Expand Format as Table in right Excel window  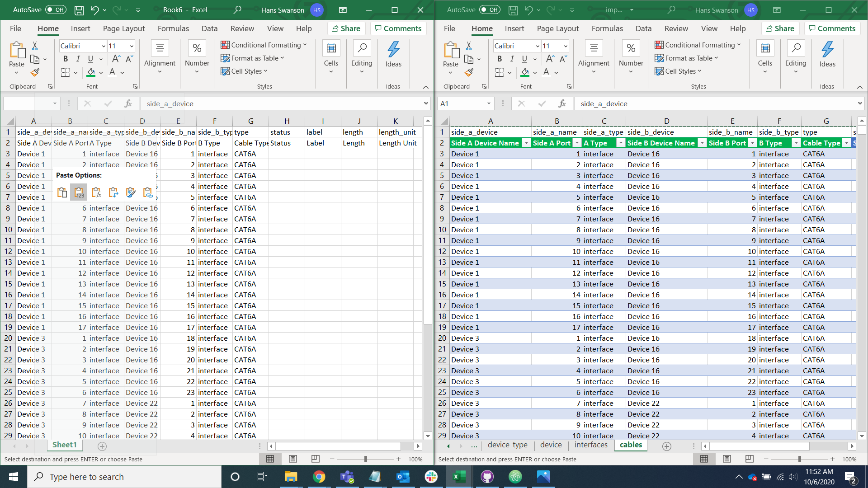pyautogui.click(x=686, y=58)
